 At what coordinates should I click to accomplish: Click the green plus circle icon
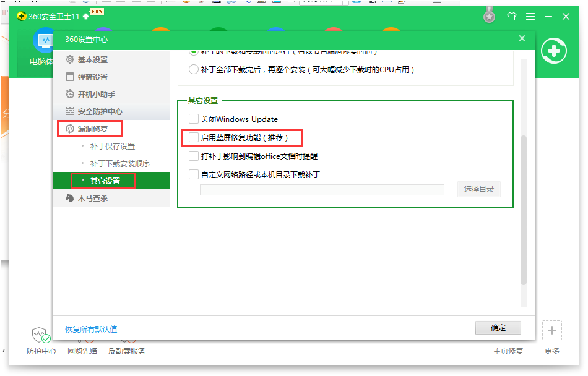[x=554, y=51]
